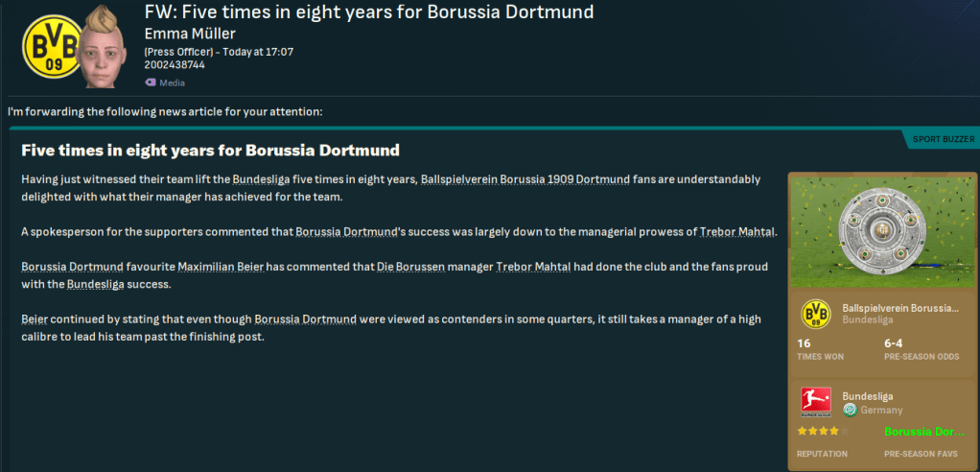
Task: Click the Germany flag icon
Action: (849, 410)
